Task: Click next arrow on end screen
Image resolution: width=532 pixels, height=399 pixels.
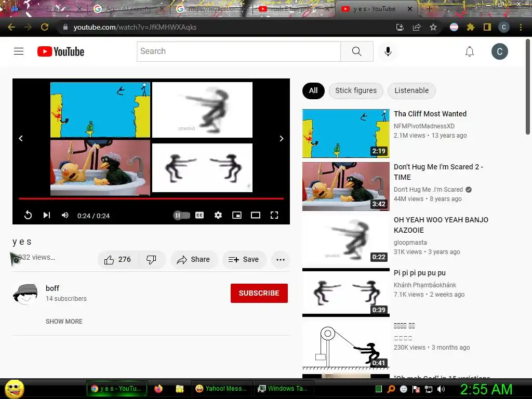Action: pyautogui.click(x=281, y=138)
